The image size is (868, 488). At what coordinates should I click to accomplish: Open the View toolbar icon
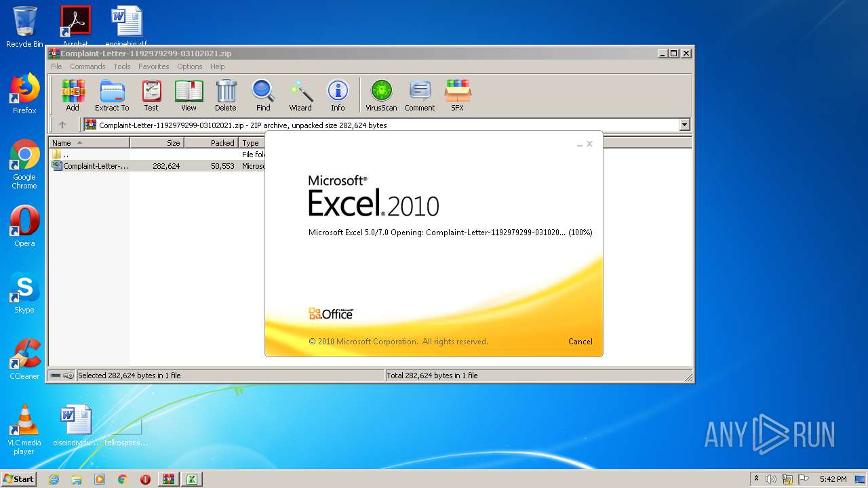pyautogui.click(x=189, y=95)
